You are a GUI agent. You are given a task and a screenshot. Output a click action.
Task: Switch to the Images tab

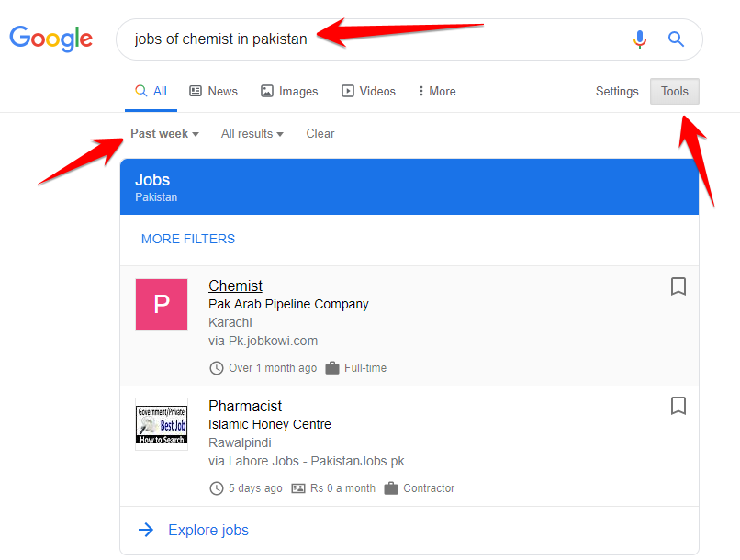[x=289, y=92]
